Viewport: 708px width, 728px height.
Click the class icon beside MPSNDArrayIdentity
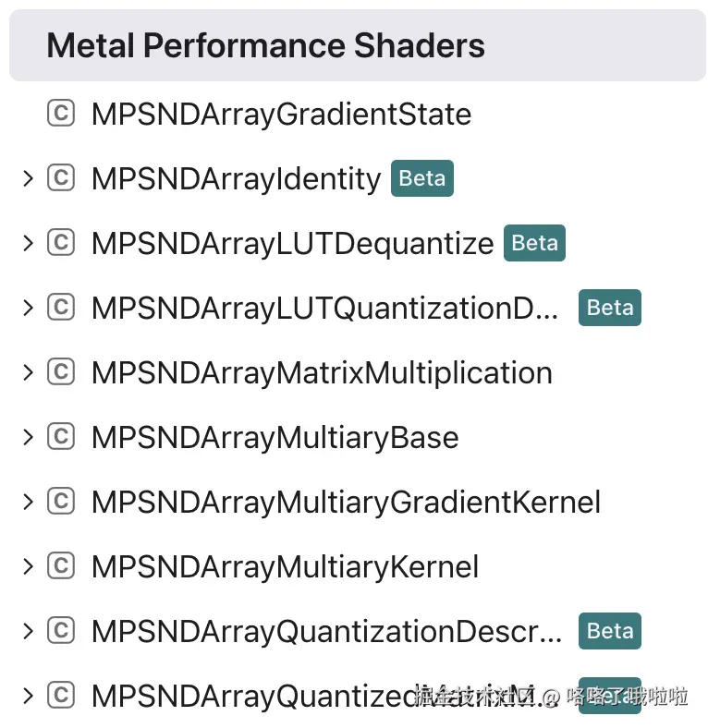pyautogui.click(x=61, y=177)
